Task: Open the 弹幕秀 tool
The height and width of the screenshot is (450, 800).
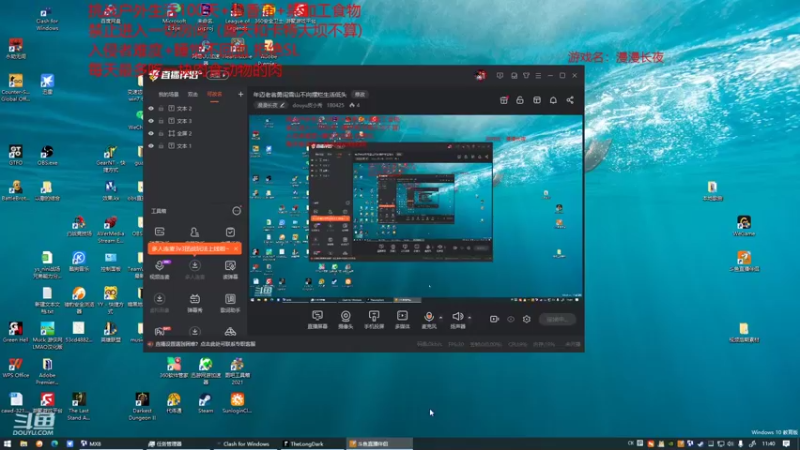Action: pyautogui.click(x=194, y=303)
